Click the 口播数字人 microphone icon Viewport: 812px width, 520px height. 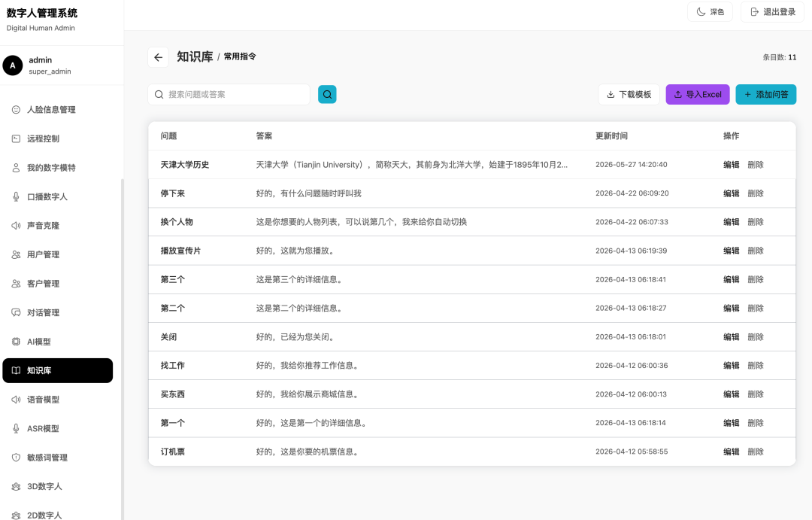pyautogui.click(x=16, y=196)
